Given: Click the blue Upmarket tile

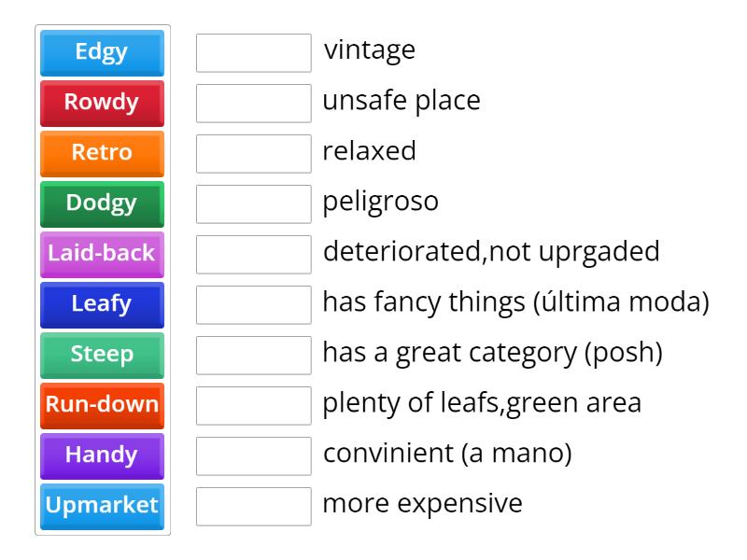Looking at the screenshot, I should point(102,506).
